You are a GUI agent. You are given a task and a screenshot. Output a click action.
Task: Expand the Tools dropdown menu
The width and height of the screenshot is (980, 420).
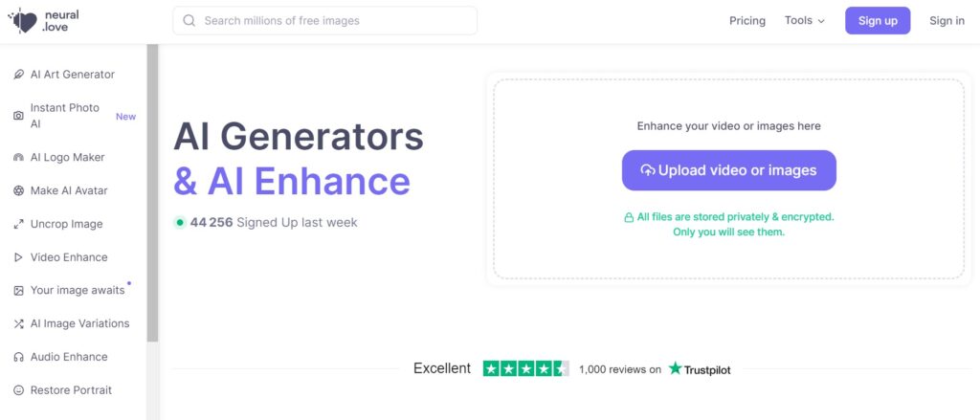805,21
